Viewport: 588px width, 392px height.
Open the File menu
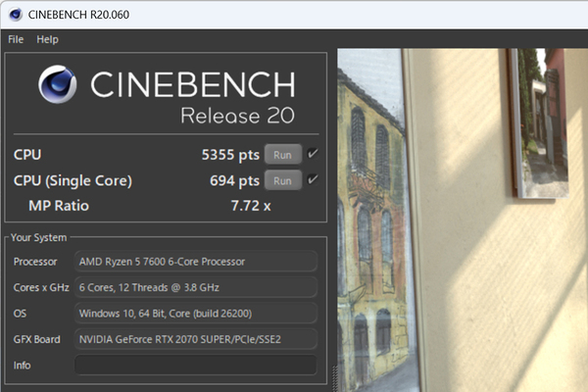coord(16,39)
